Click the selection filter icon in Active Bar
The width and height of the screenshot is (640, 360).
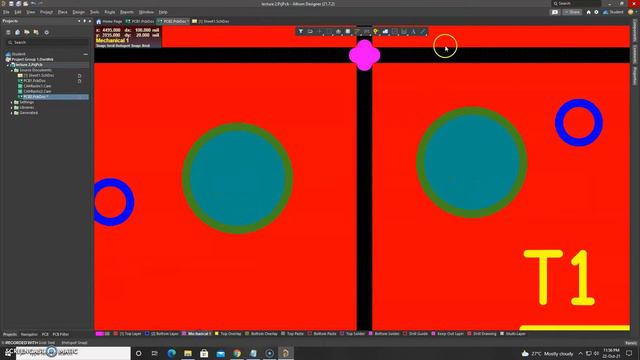pos(301,31)
